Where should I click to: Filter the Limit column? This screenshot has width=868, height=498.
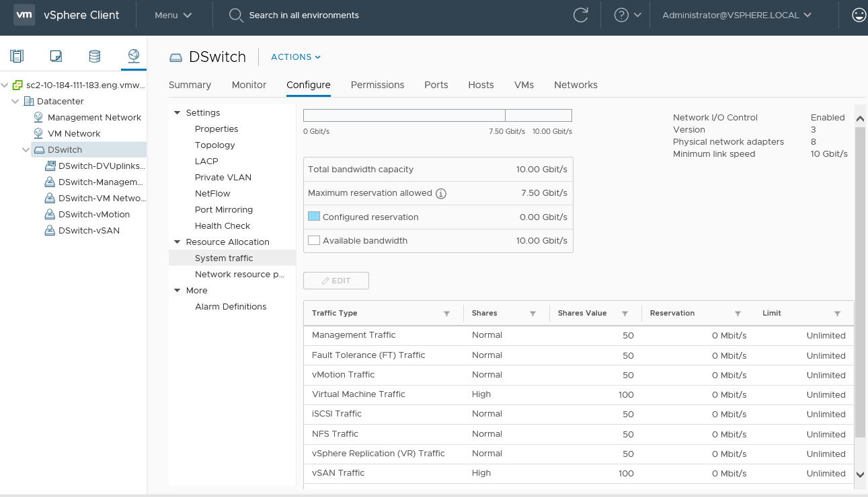(837, 314)
